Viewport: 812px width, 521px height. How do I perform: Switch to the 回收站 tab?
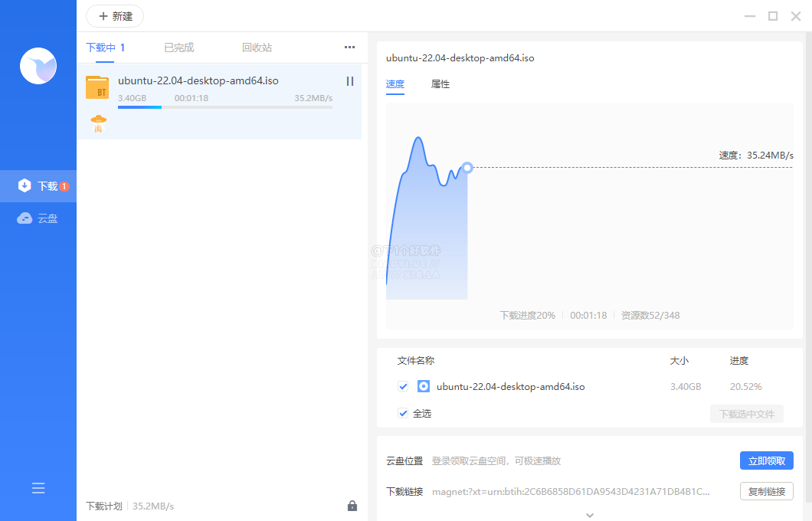[257, 48]
